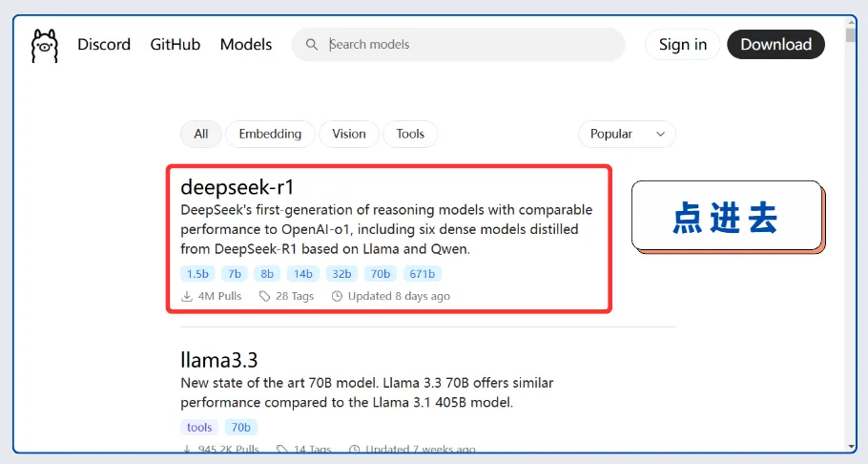The height and width of the screenshot is (464, 868).
Task: Click the clock icon beside Updated 8 days ago
Action: point(337,296)
